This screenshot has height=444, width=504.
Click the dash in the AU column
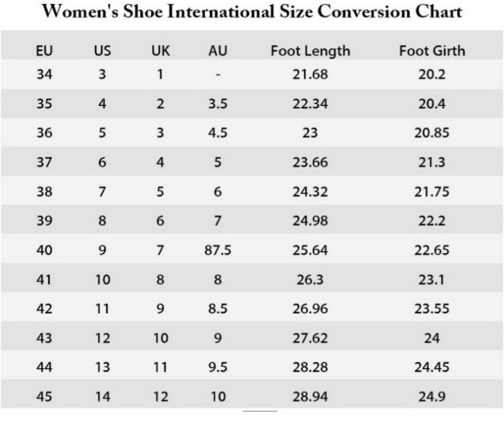[x=217, y=75]
